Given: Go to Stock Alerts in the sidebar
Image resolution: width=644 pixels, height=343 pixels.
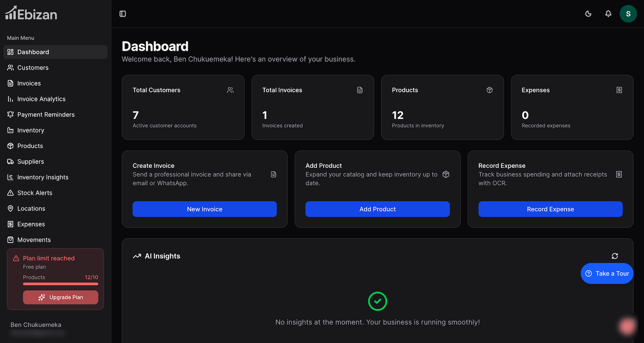Looking at the screenshot, I should click(35, 193).
